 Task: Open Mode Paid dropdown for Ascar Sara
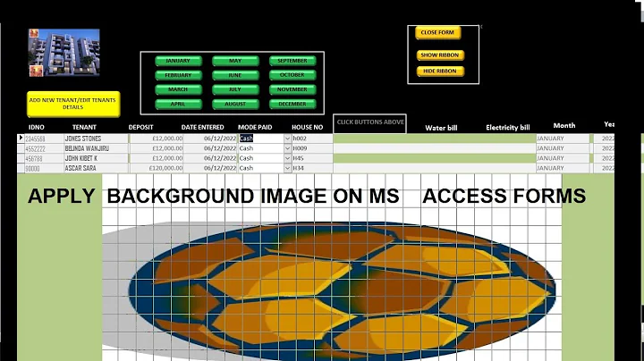(x=288, y=168)
